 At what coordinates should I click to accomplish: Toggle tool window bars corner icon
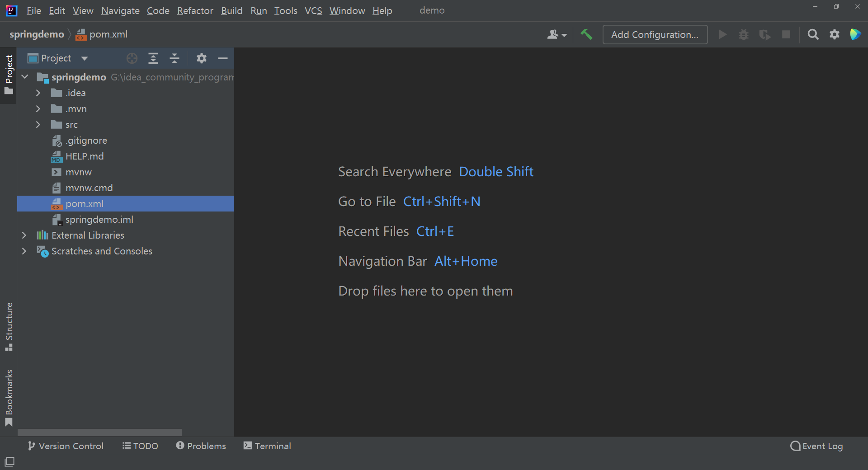pos(9,462)
